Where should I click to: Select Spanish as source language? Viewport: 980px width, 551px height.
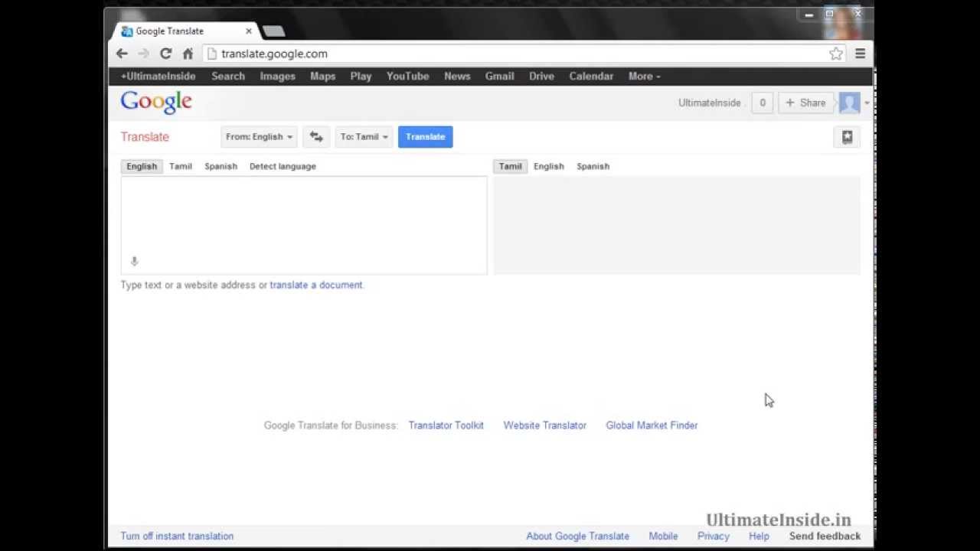point(220,166)
